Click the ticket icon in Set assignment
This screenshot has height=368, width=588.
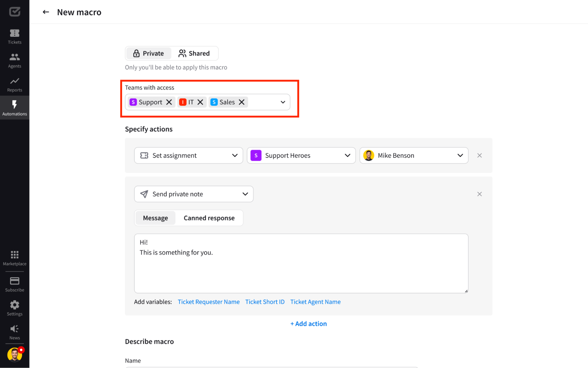(144, 155)
